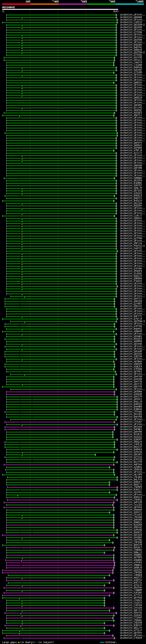Click the orange ~40% legend segment
Image resolution: width=146 pixels, height=644 pixels.
pyautogui.click(x=45, y=4)
